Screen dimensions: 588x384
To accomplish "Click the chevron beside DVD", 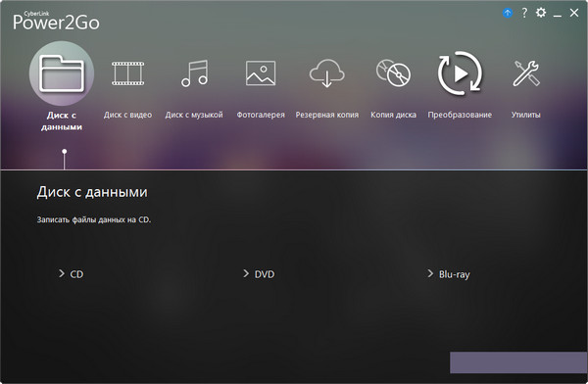I will click(246, 273).
